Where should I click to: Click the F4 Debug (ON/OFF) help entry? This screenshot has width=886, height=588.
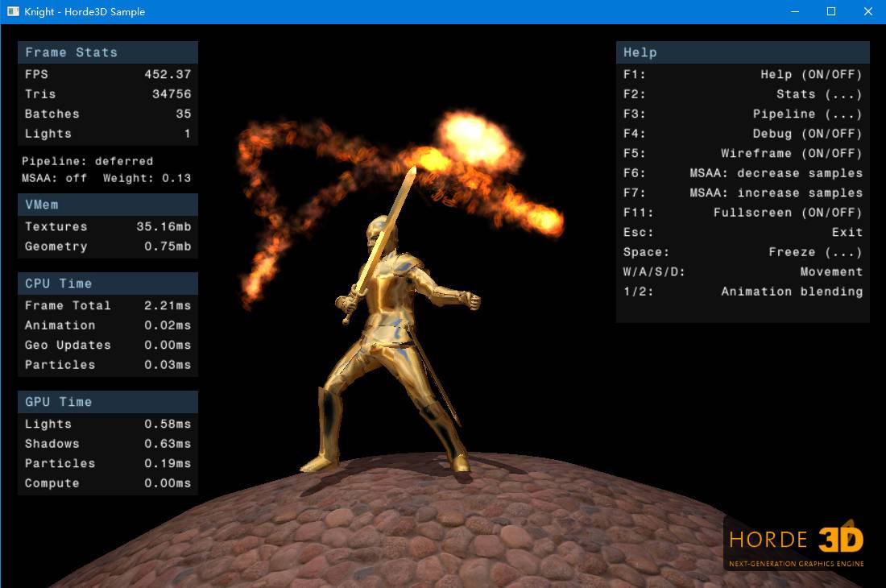coord(743,134)
